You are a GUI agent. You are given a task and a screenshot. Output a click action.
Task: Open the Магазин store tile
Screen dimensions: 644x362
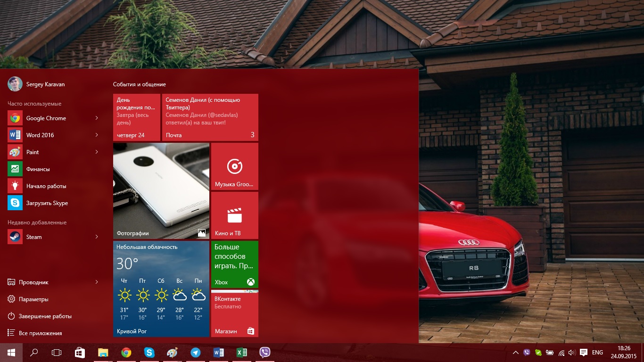(235, 313)
